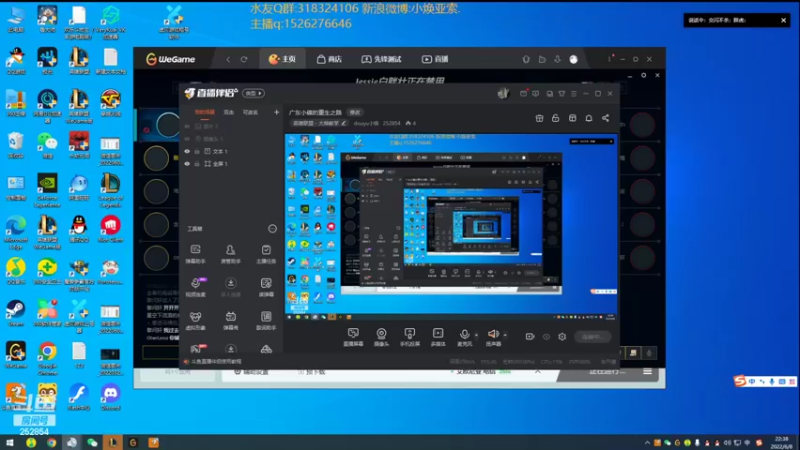800x450 pixels.
Task: Open the companion usage tutorial link
Action: 216,362
